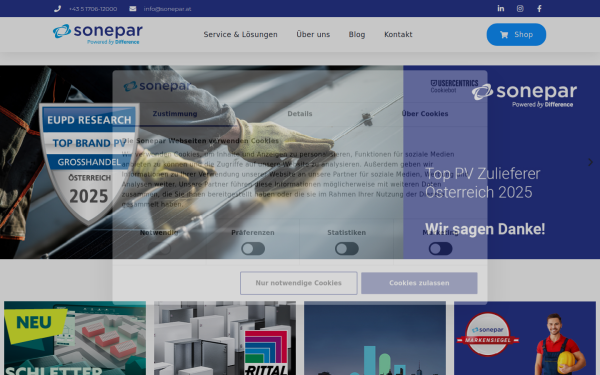
Task: Click the phone number +43 5 1706-12000
Action: [93, 9]
